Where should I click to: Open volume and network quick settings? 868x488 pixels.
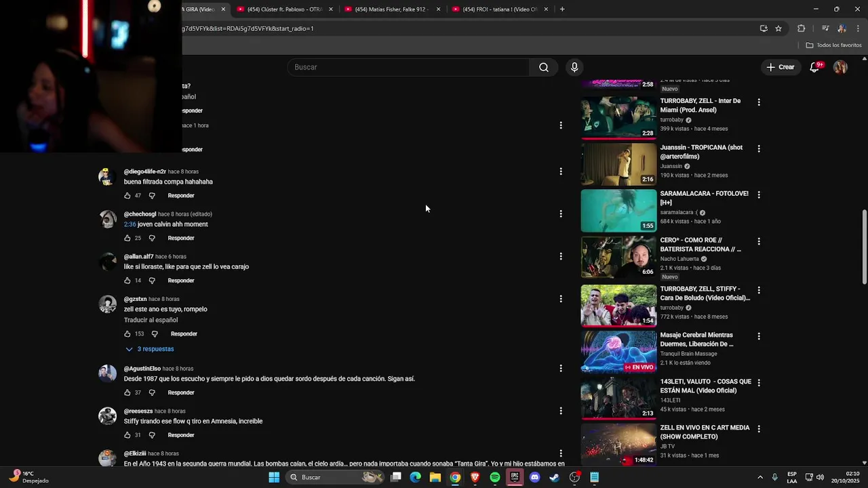[x=814, y=477]
